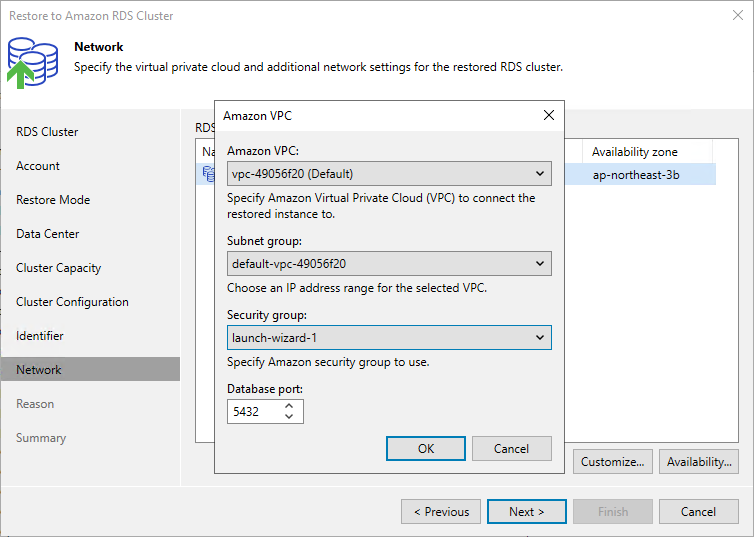
Task: Open the Amazon VPC dropdown
Action: click(x=389, y=174)
